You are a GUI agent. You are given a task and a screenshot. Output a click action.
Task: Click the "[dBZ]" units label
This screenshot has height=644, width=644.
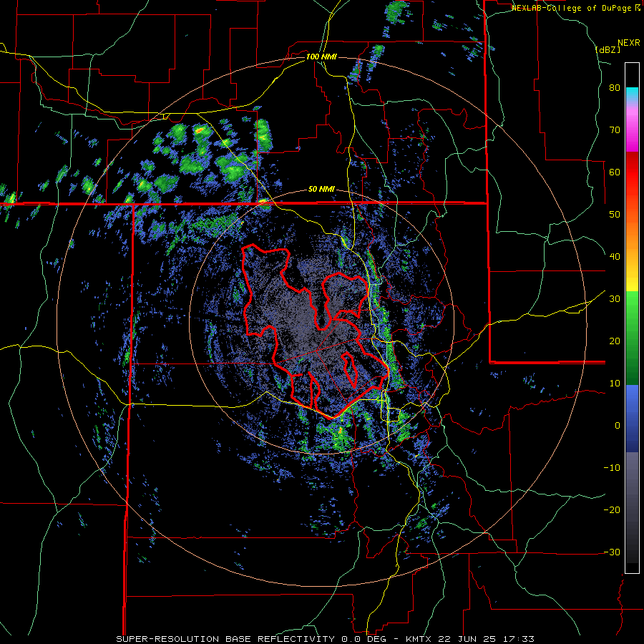coord(608,49)
